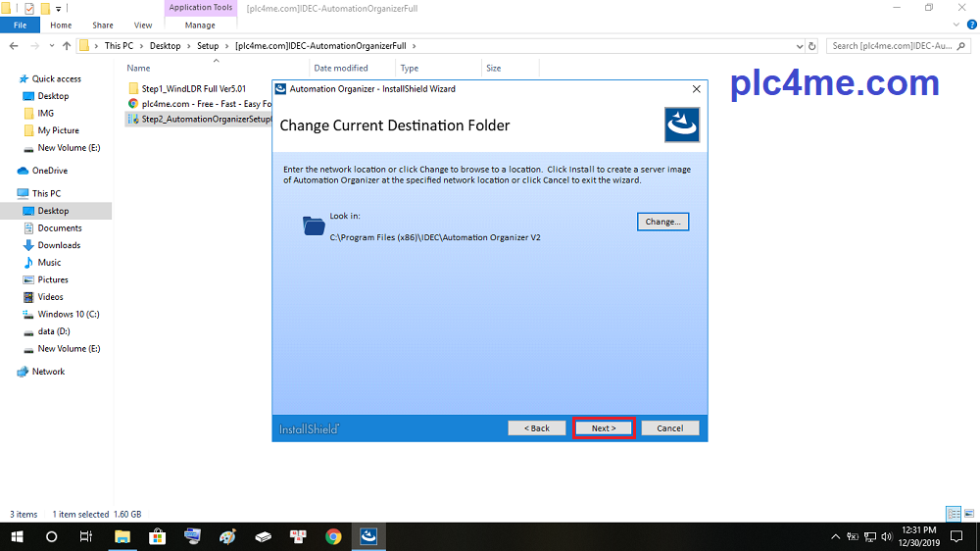Open the View ribbon tab

click(143, 25)
